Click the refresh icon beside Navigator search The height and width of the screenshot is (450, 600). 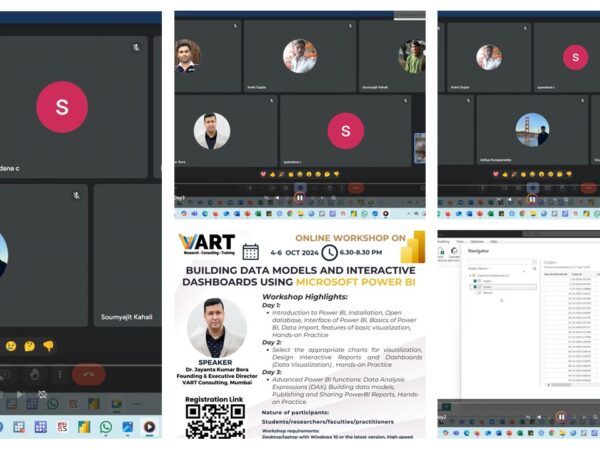534,268
